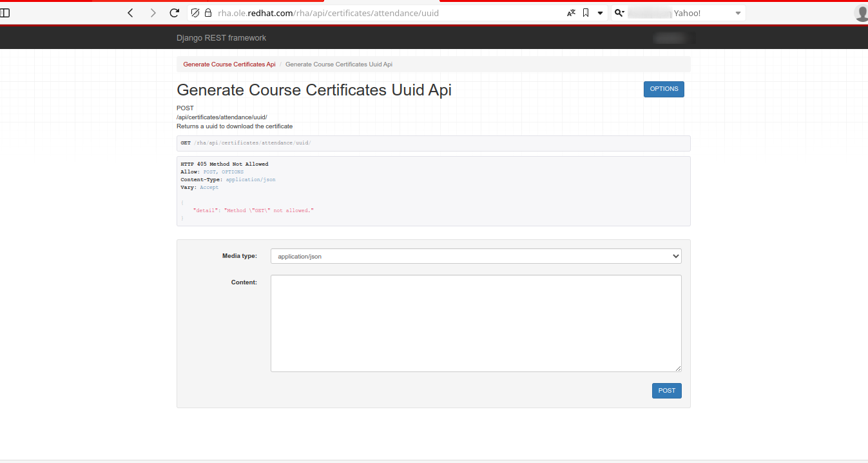
Task: Expand the bookmark dropdown arrow
Action: (600, 13)
